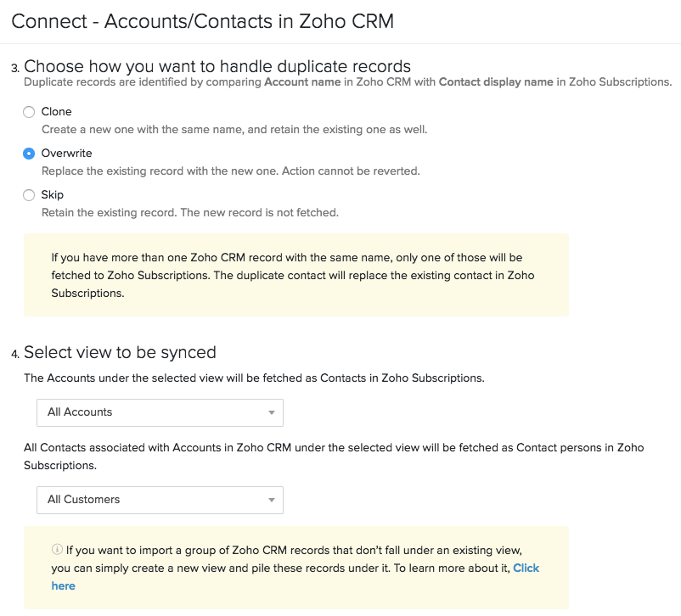Click the info icon in the view tip
The width and height of the screenshot is (681, 616).
(x=57, y=550)
